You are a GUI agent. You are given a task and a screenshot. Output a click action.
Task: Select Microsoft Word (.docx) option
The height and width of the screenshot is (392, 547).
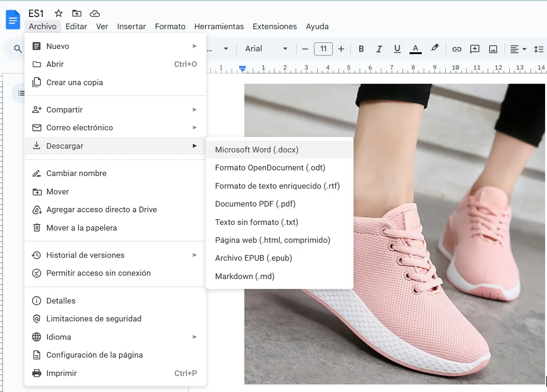pyautogui.click(x=257, y=150)
